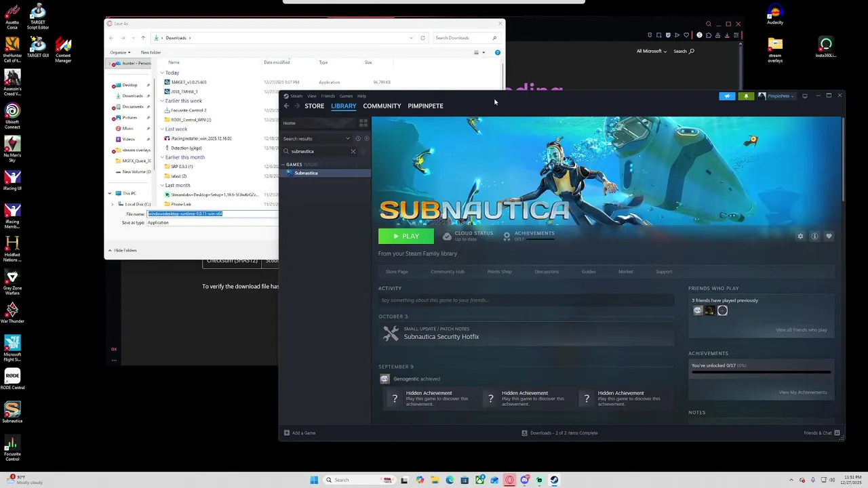Collapse the Earlier this week group

(162, 101)
